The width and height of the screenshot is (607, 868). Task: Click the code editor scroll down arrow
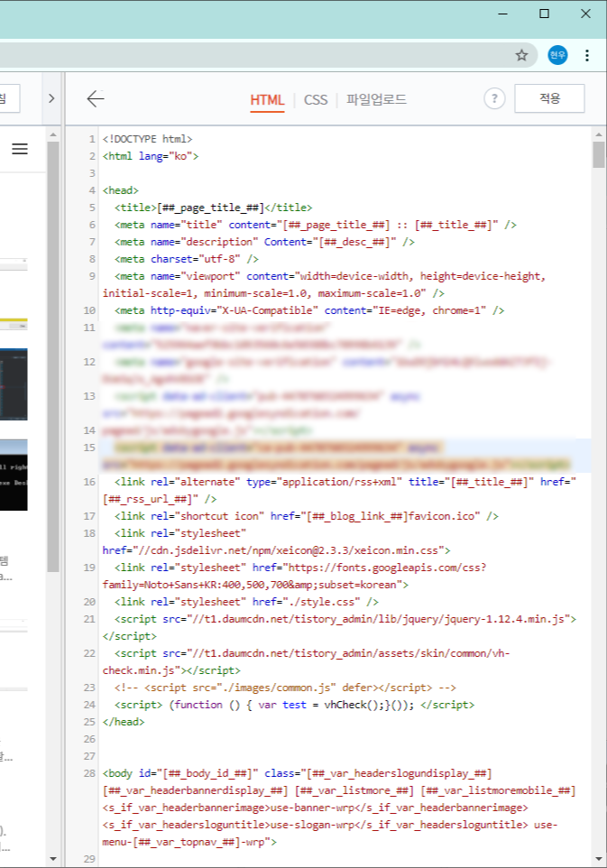point(598,859)
